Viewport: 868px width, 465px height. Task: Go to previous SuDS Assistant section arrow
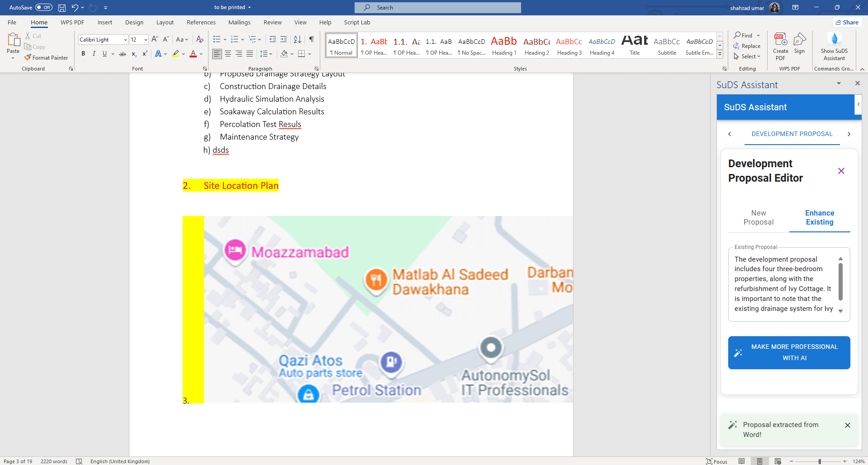pos(730,134)
